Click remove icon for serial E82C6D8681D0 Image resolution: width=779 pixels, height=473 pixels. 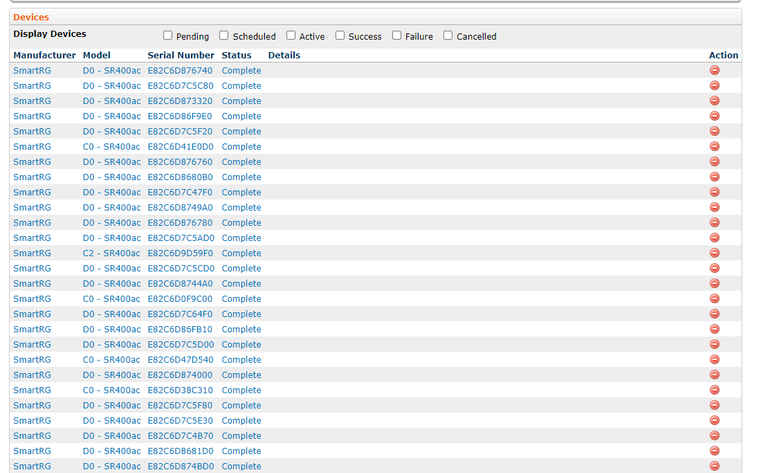(714, 451)
